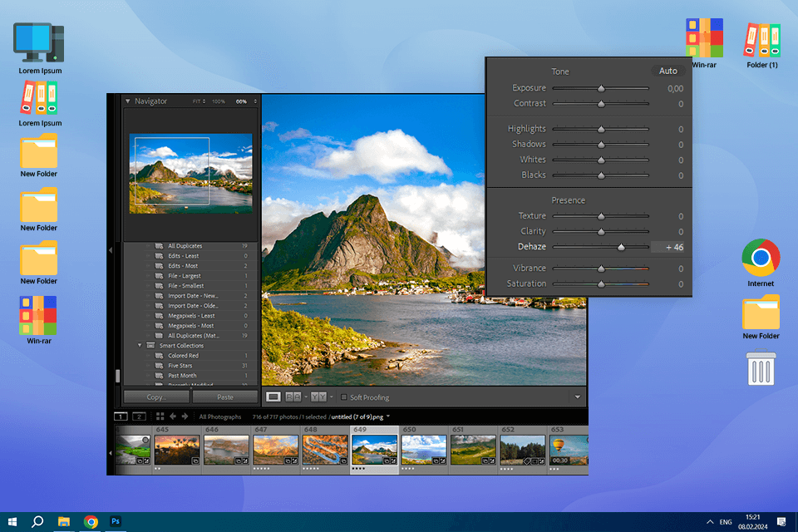
Task: Go forward with filmstrip right arrow
Action: [185, 416]
